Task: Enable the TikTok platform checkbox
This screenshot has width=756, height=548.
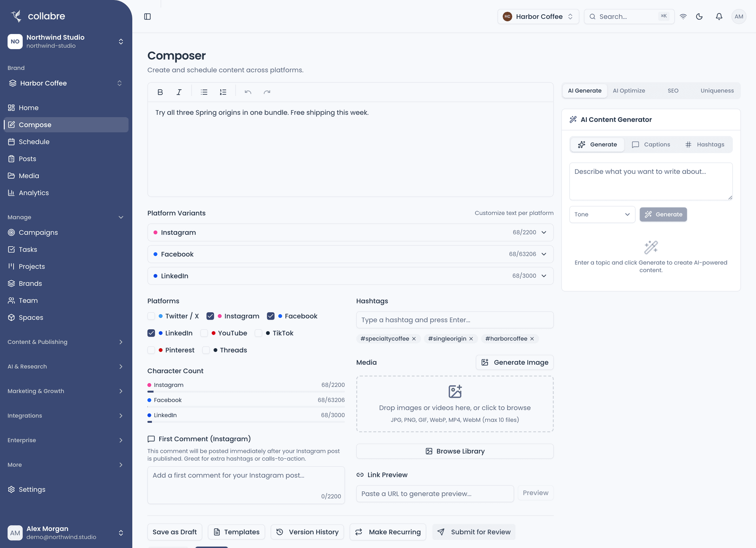Action: point(258,333)
